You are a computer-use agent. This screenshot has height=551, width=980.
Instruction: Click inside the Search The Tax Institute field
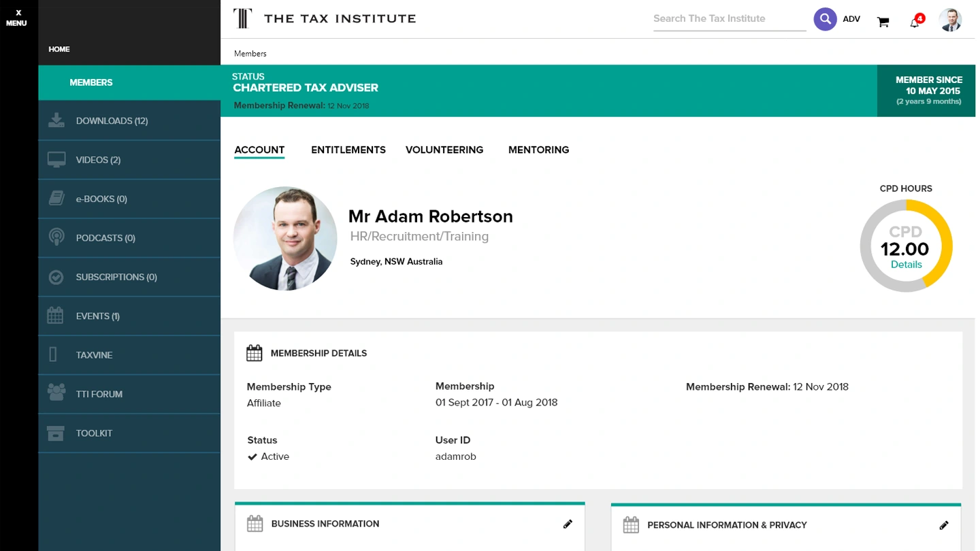[x=728, y=18]
